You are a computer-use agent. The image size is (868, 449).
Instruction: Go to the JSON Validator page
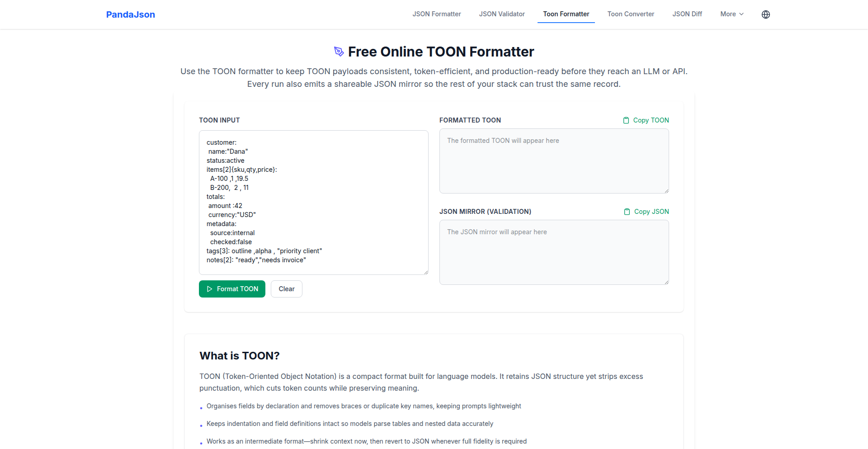[502, 14]
